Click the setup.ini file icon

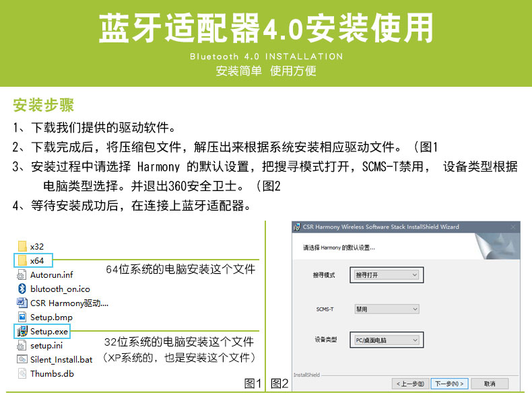pyautogui.click(x=22, y=346)
